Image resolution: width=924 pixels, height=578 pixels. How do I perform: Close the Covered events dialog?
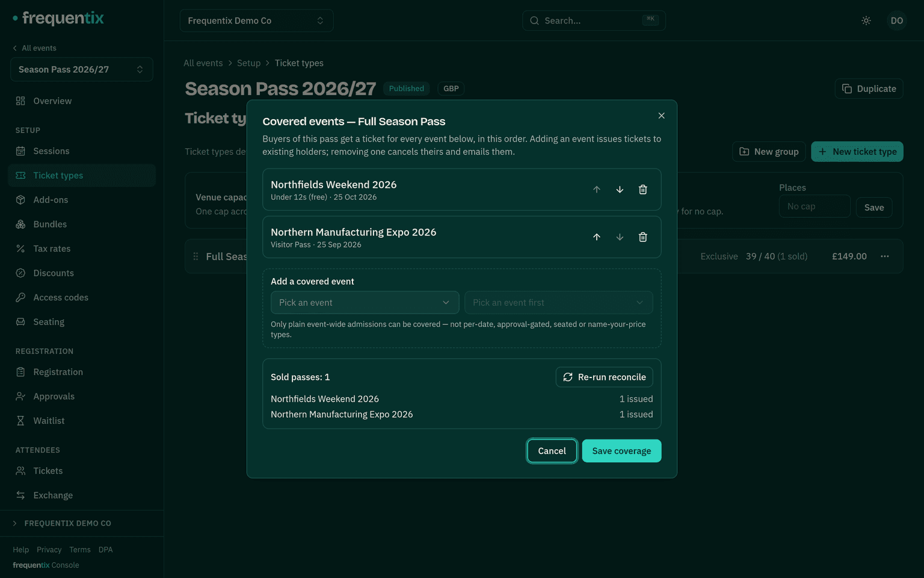click(x=661, y=116)
